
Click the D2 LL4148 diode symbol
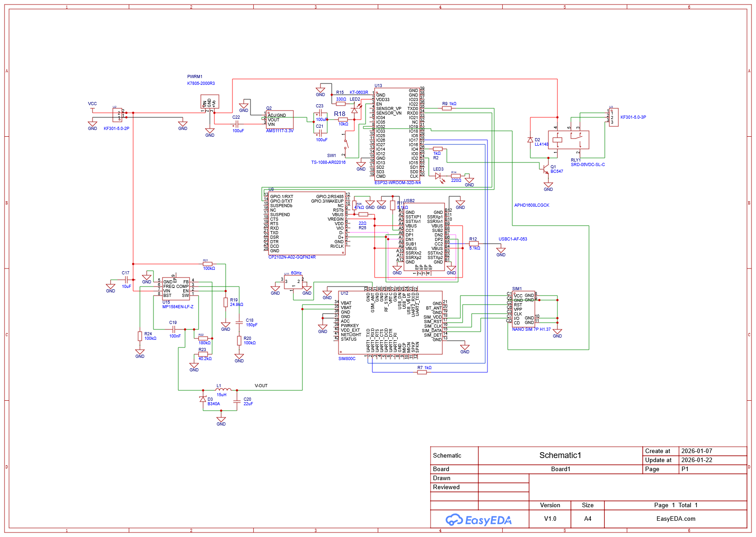point(530,140)
